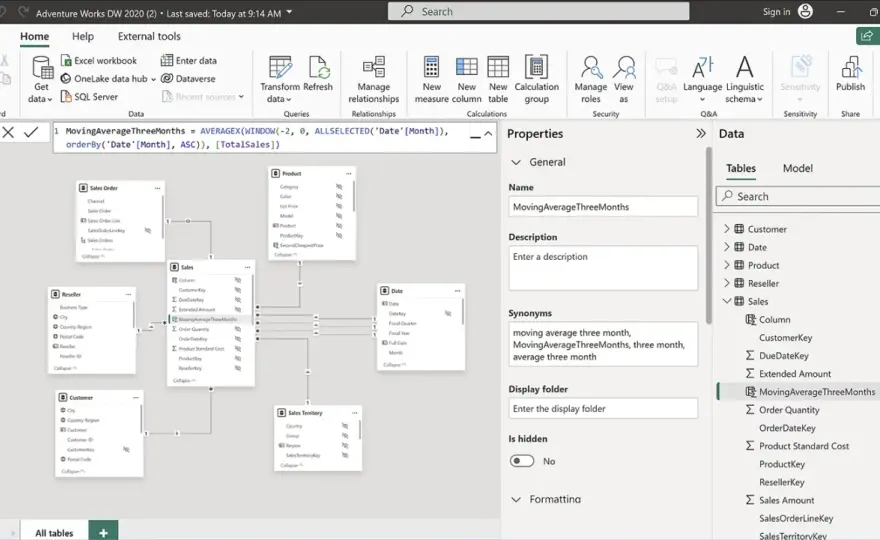Click the Display folder field
880x540 pixels.
pos(603,409)
